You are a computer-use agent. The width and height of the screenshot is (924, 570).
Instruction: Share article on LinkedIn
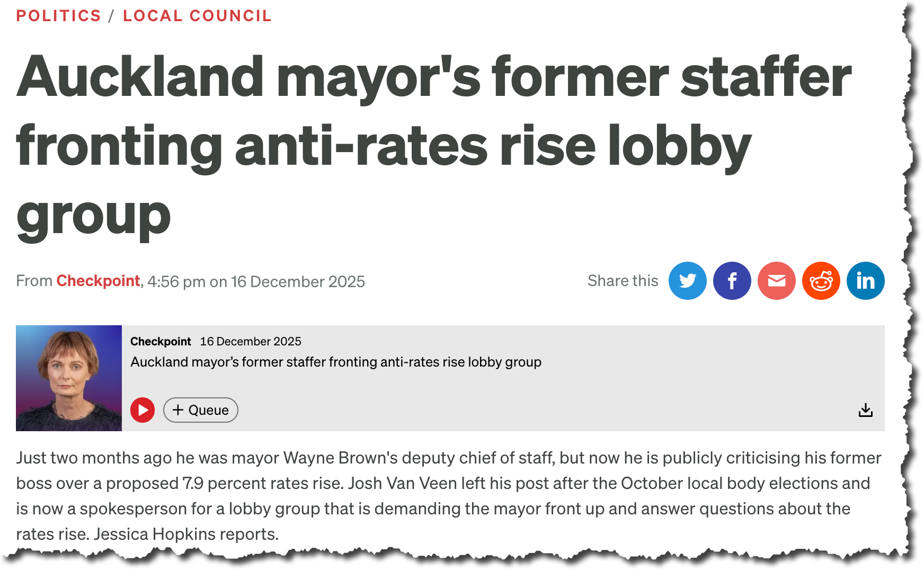click(865, 281)
